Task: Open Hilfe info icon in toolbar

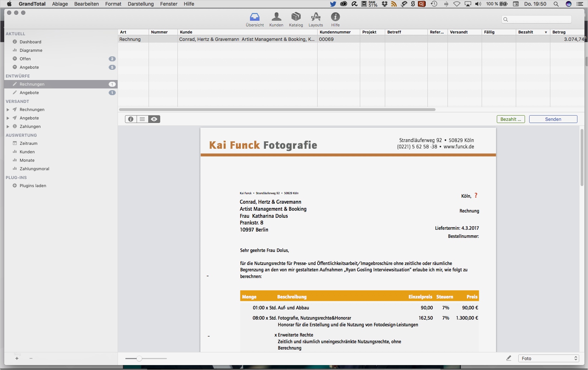Action: click(336, 19)
